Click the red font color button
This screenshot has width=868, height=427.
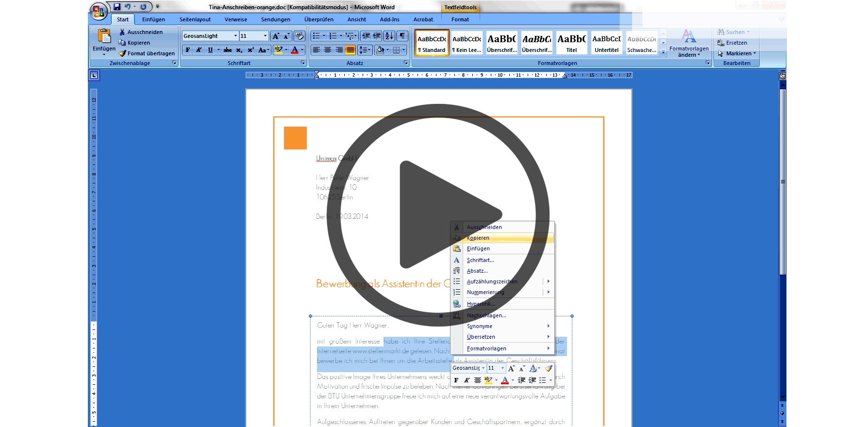click(x=295, y=50)
